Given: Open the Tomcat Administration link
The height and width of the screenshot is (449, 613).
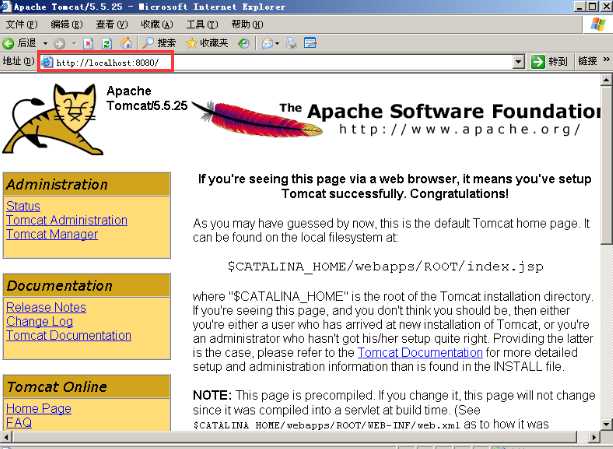Looking at the screenshot, I should click(67, 220).
